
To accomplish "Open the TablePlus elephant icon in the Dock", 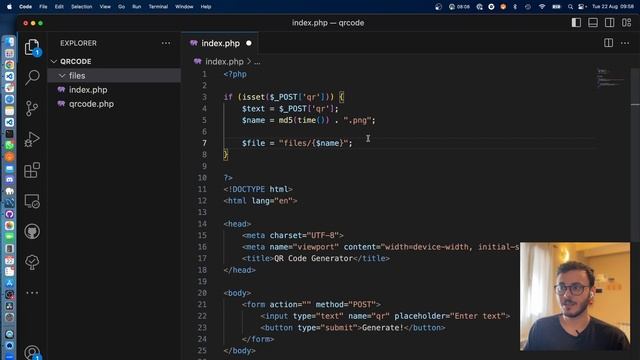I will 9,191.
